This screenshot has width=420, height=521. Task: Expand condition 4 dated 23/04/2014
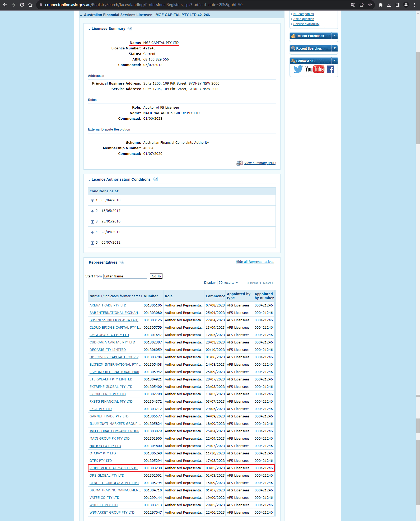pyautogui.click(x=92, y=232)
